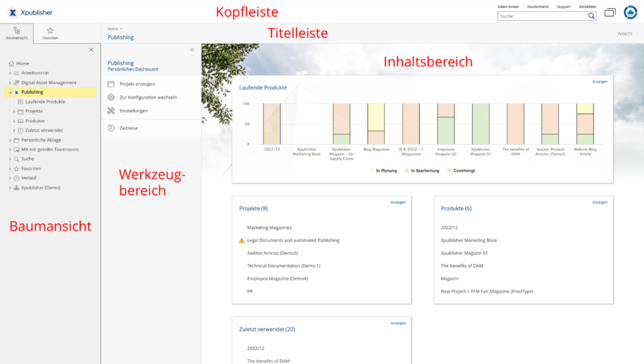Click the Blog Magazine chart bar
This screenshot has height=364, width=644.
[376, 123]
